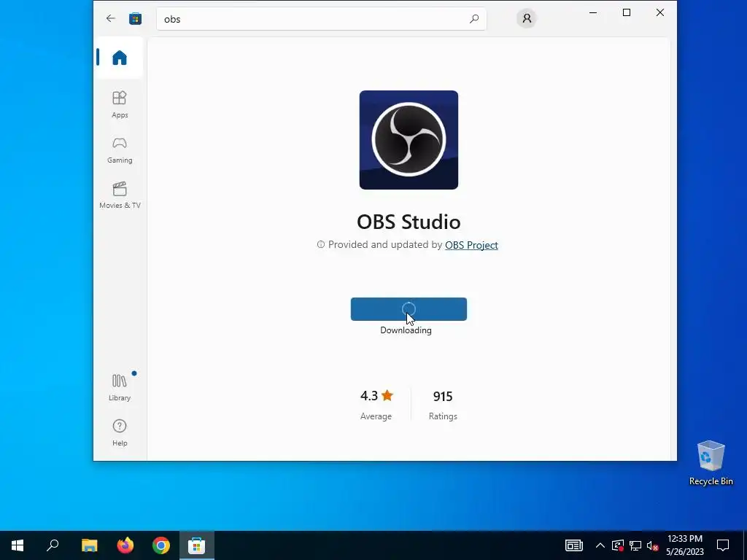Maximize the Microsoft Store window

click(627, 13)
